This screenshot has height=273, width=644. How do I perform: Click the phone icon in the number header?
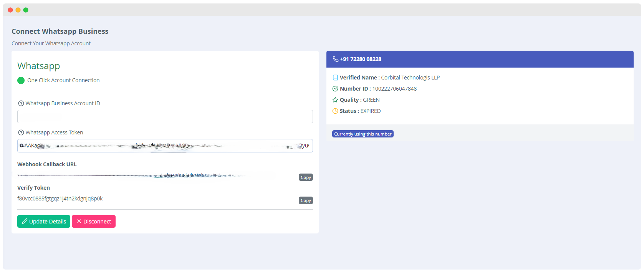coord(336,59)
